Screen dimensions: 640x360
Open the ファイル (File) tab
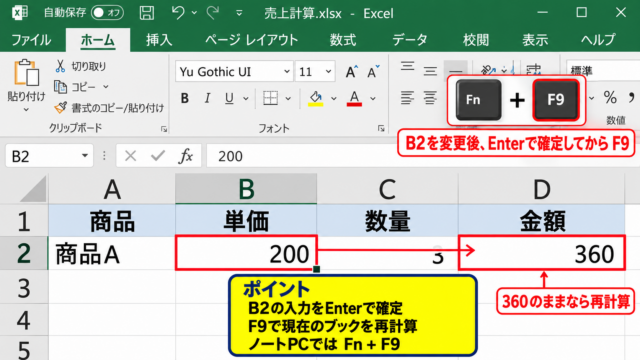click(31, 40)
